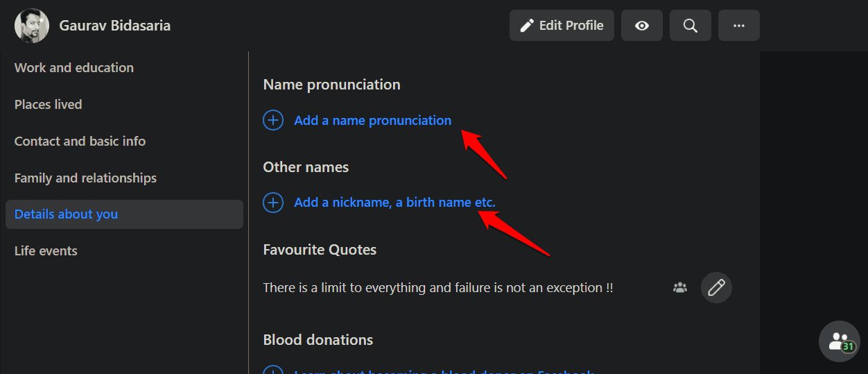
Task: Open the online contacts bubble icon
Action: tap(840, 341)
